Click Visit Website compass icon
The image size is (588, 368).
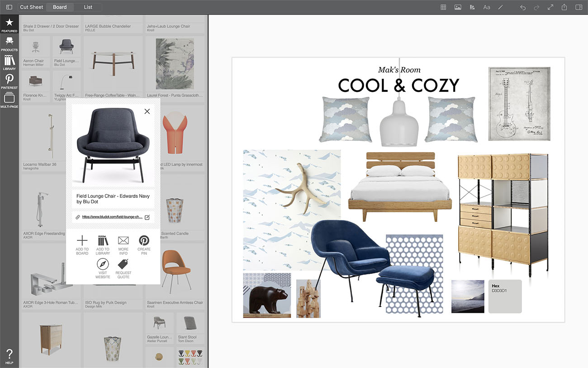coord(103,264)
